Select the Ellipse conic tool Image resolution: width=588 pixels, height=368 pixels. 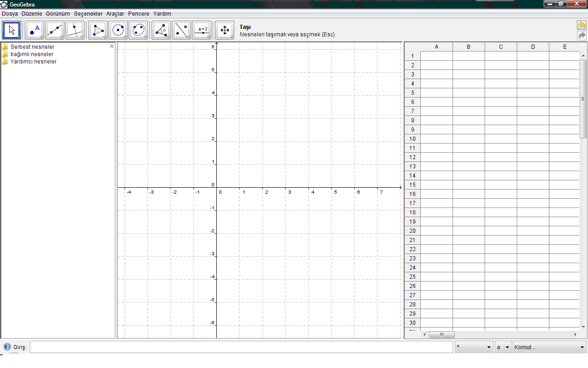(x=138, y=30)
